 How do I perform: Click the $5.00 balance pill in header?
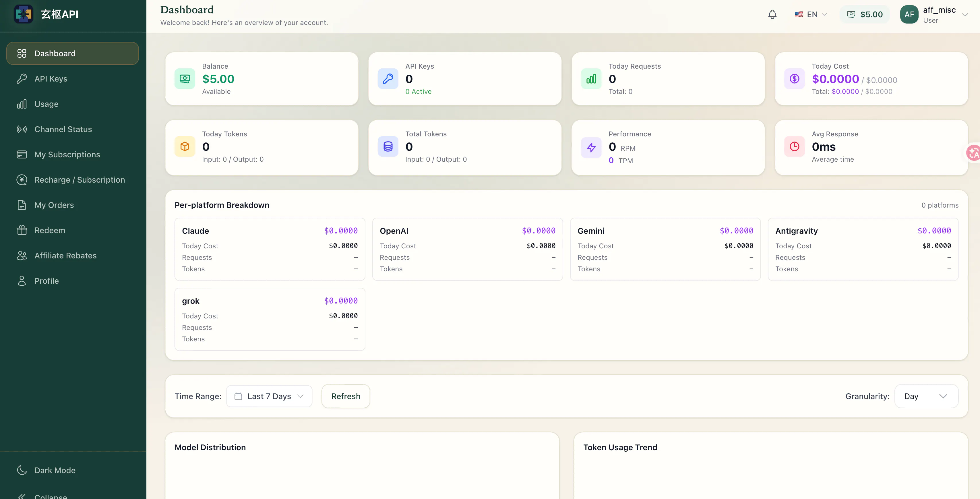pos(864,14)
